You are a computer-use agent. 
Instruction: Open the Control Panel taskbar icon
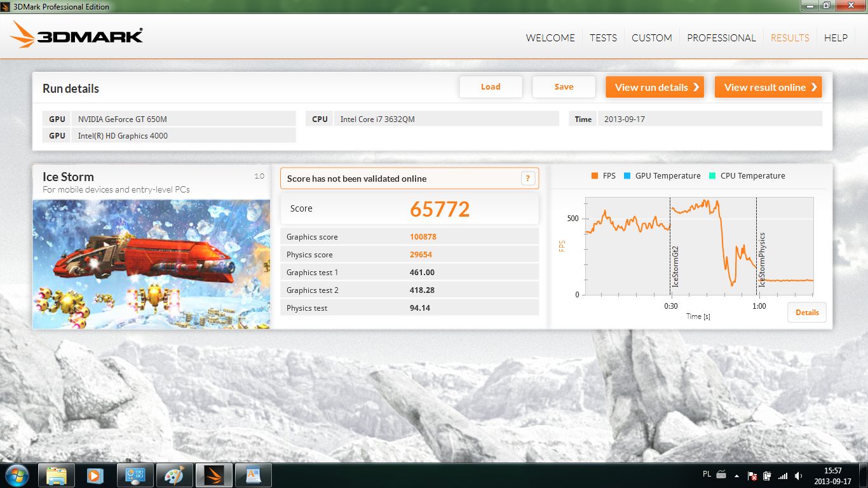(135, 475)
